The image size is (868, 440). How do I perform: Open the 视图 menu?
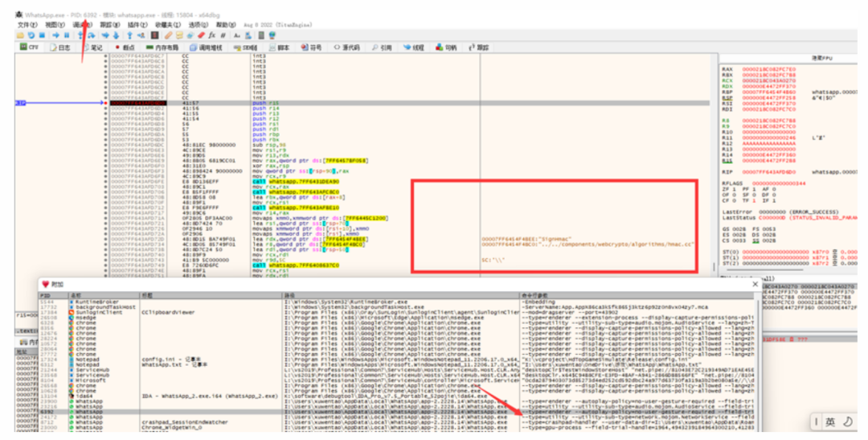55,25
